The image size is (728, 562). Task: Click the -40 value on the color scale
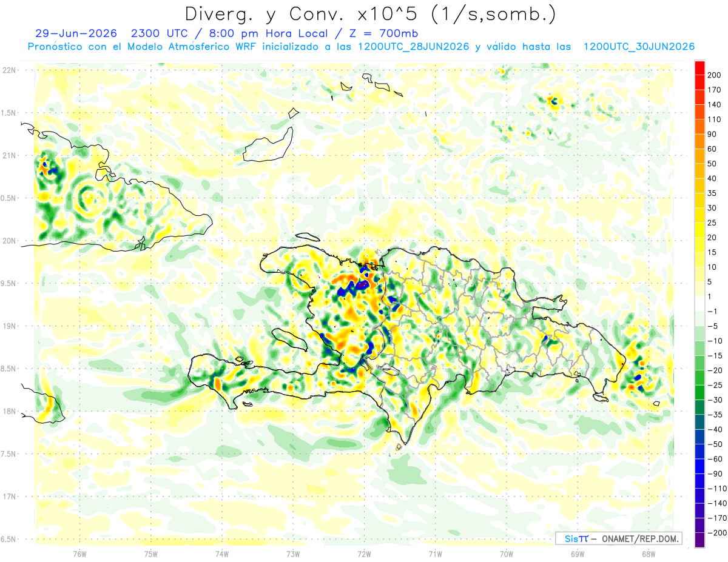click(x=715, y=429)
